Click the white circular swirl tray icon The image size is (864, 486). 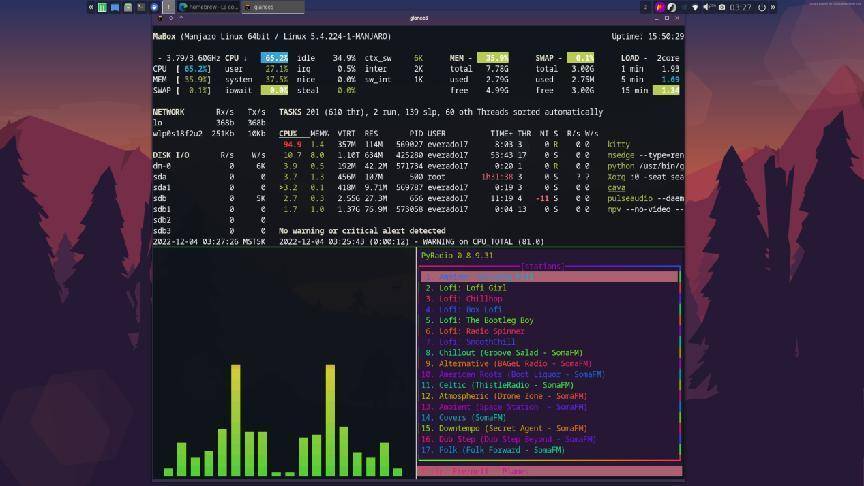(671, 7)
